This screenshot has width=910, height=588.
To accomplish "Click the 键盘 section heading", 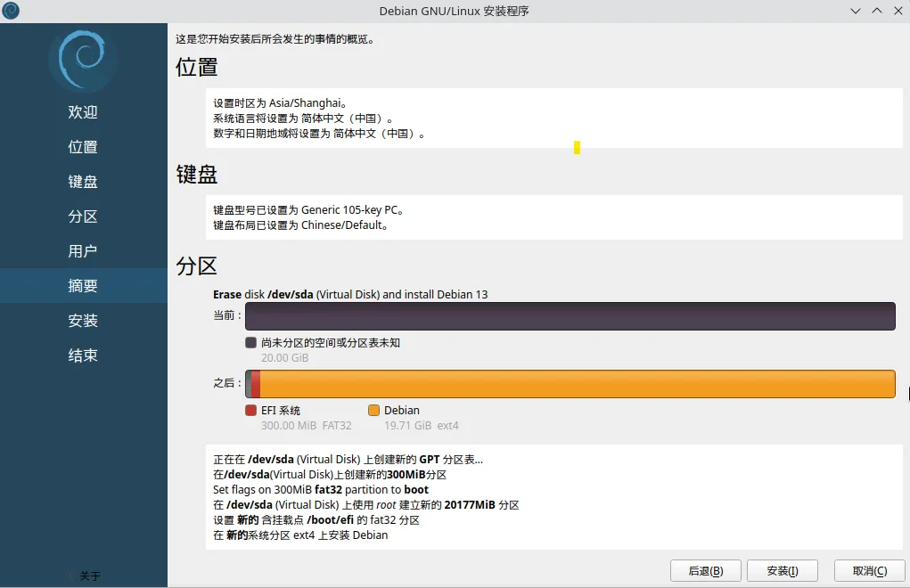I will pos(197,174).
